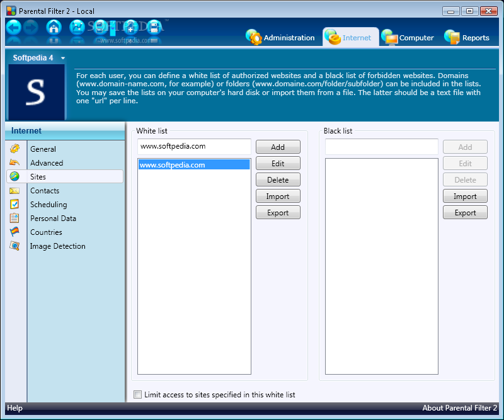Image resolution: width=504 pixels, height=420 pixels.
Task: Click the Scheduling checkmark icon
Action: point(14,204)
